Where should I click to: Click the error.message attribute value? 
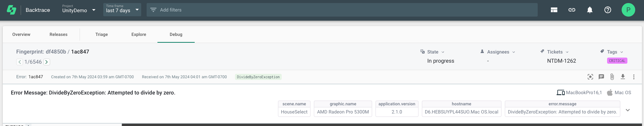pos(562,112)
